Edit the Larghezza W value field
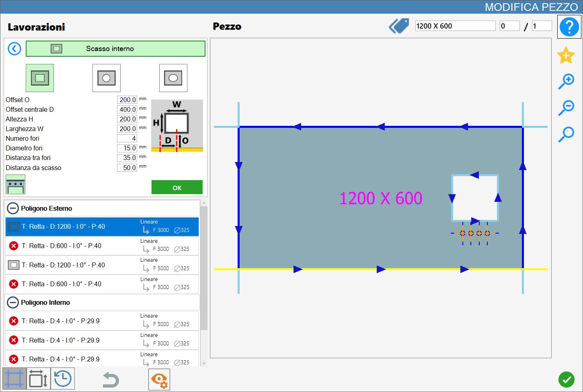 point(127,129)
